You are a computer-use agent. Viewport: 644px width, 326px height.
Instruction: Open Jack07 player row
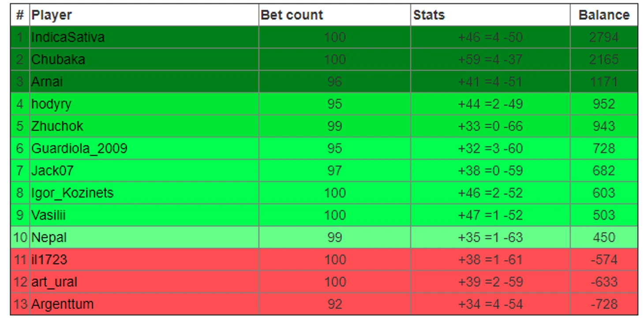52,171
